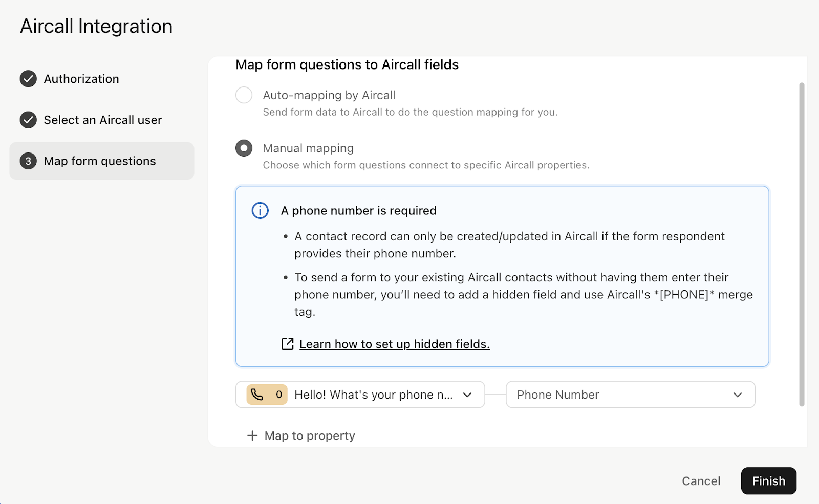819x504 pixels.
Task: Expand the chevron on the Hello question field
Action: click(467, 395)
